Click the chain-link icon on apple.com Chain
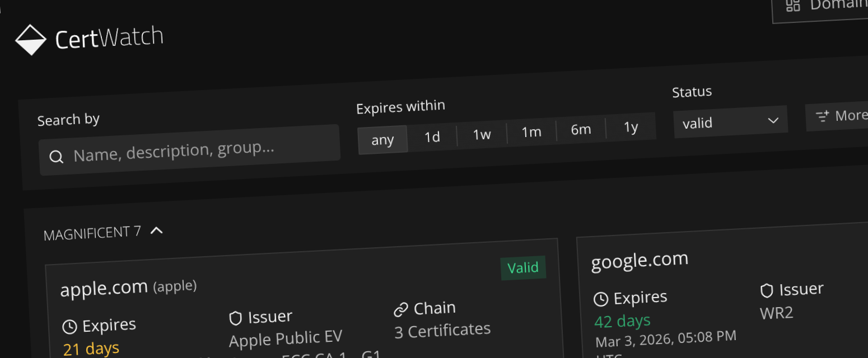Screen dimensions: 868x358 tap(401, 308)
